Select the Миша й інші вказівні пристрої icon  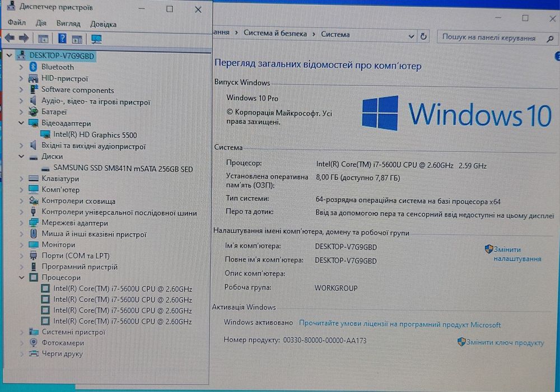pos(34,234)
